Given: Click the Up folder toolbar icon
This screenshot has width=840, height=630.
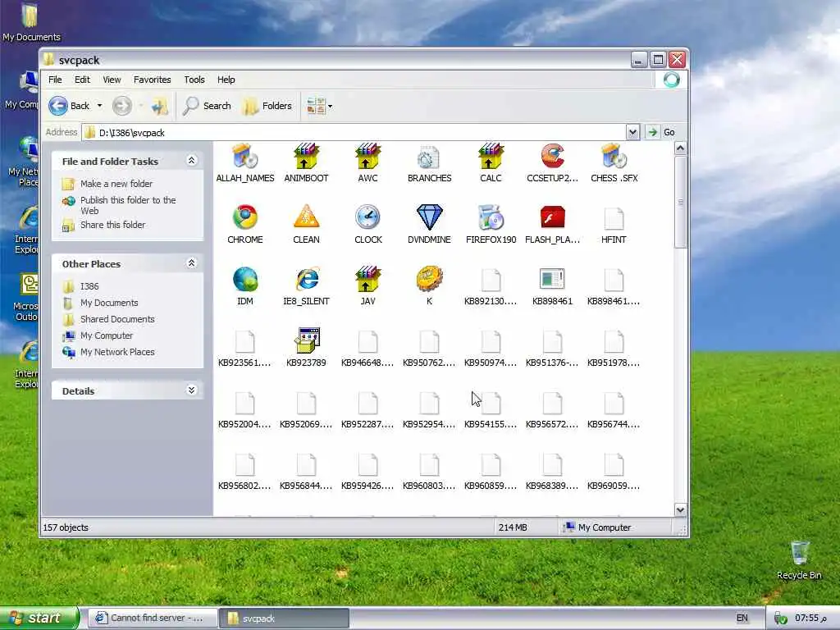Looking at the screenshot, I should (x=159, y=106).
